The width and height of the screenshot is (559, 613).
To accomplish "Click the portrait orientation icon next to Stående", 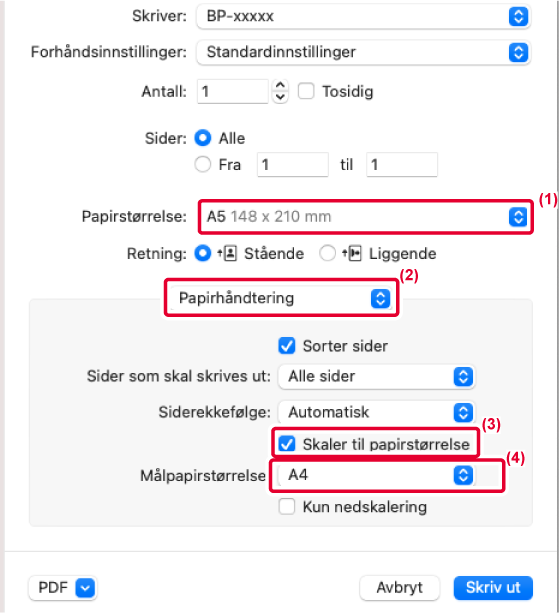I will (227, 253).
